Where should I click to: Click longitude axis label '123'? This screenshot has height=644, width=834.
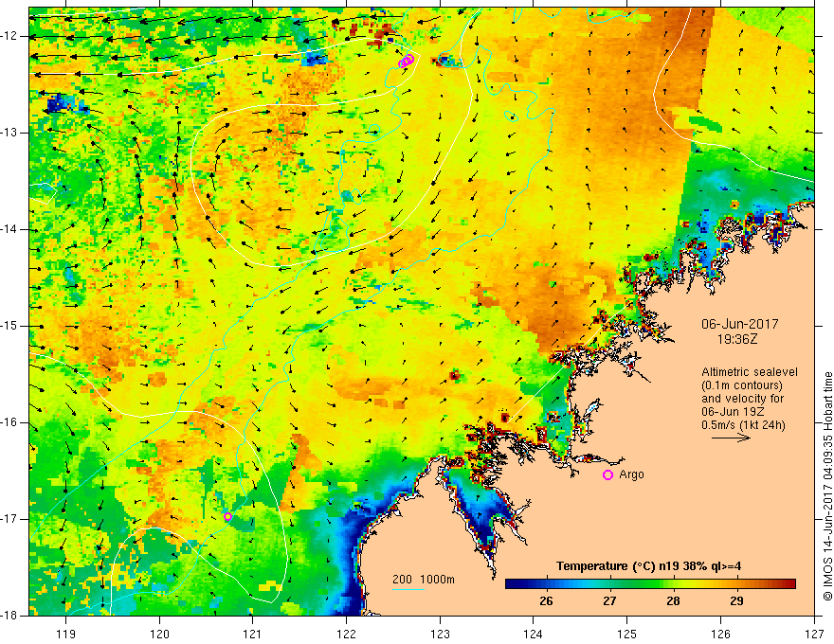click(440, 634)
